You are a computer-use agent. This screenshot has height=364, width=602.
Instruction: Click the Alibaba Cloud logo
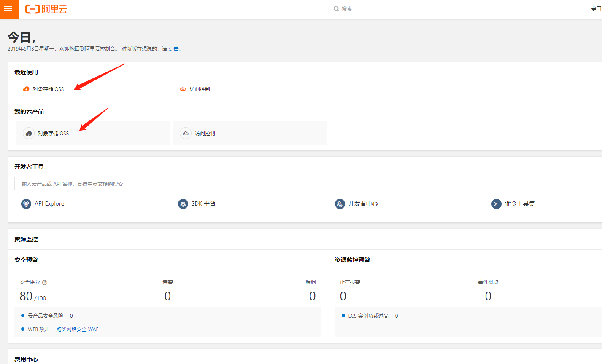pyautogui.click(x=46, y=9)
